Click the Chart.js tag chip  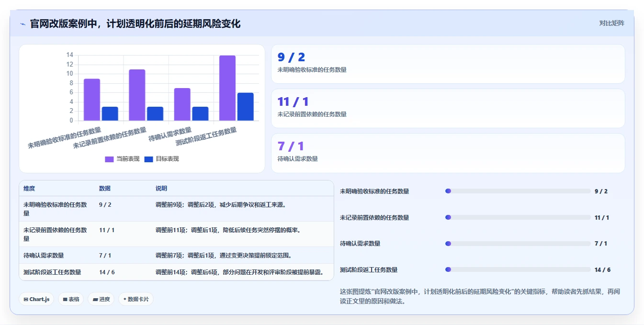(36, 299)
